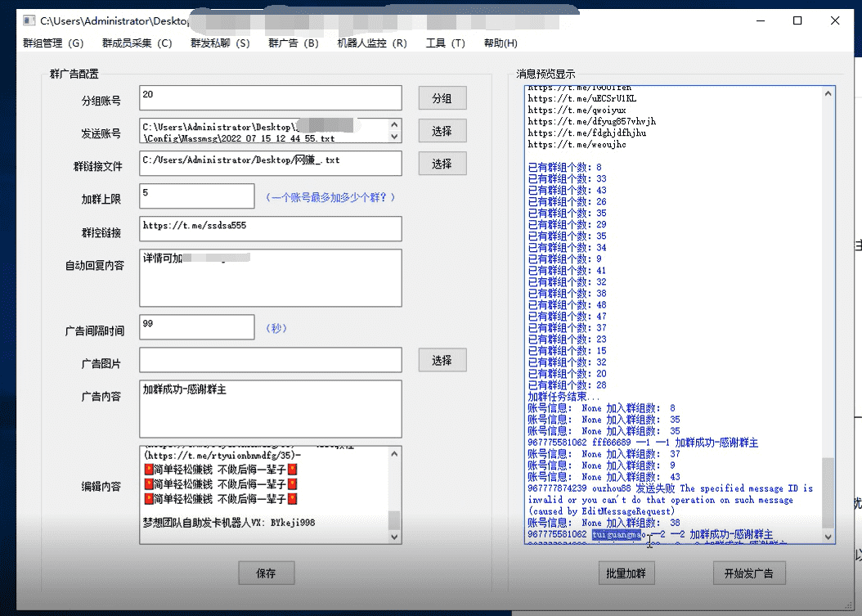862x616 pixels.
Task: Click the 开始发广告 button
Action: point(749,573)
